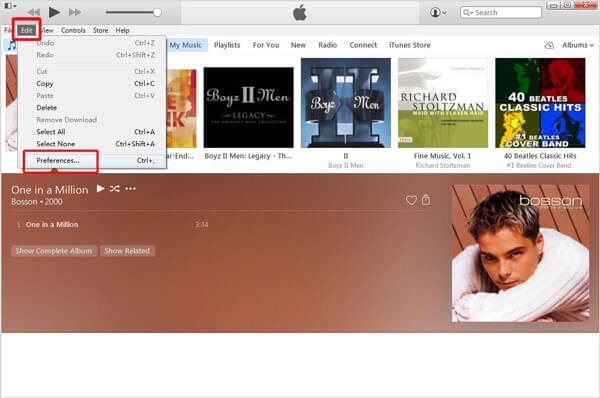The width and height of the screenshot is (600, 398).
Task: Play album using triangle beside album title
Action: pos(100,188)
